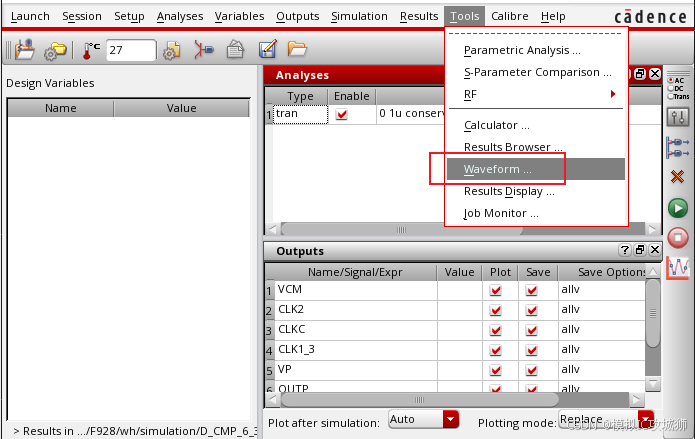Click the netlist probe toolbar icon

click(203, 50)
